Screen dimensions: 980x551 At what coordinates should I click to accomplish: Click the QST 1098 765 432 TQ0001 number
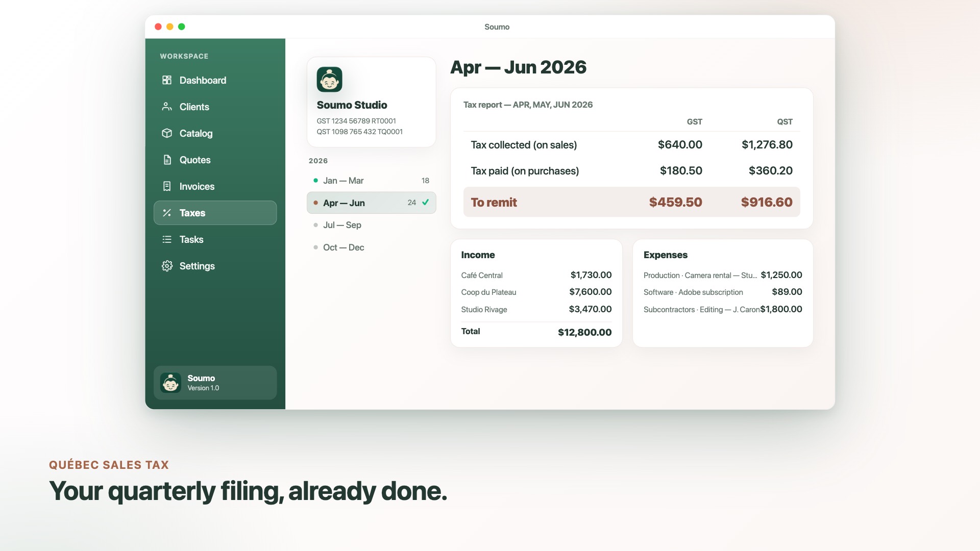[x=359, y=132]
